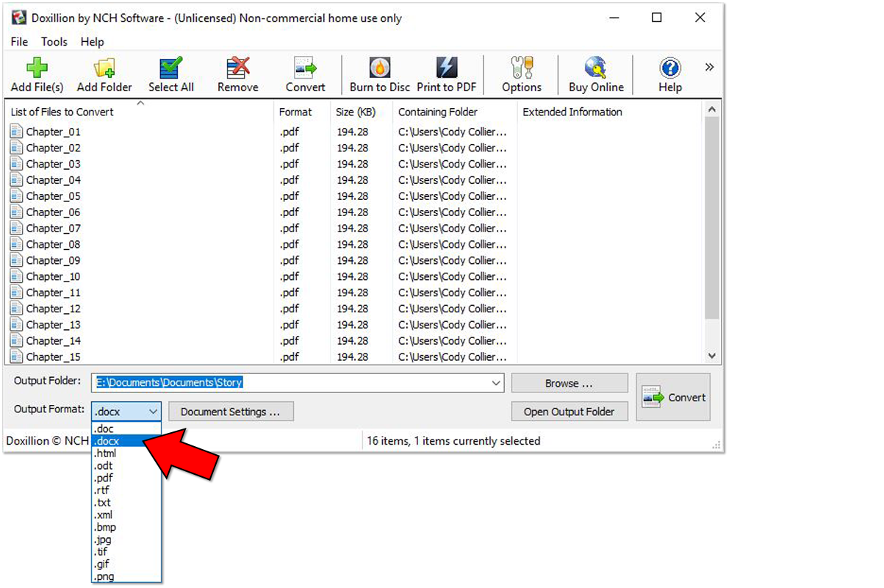Open the File menu
This screenshot has width=884, height=588.
click(18, 42)
